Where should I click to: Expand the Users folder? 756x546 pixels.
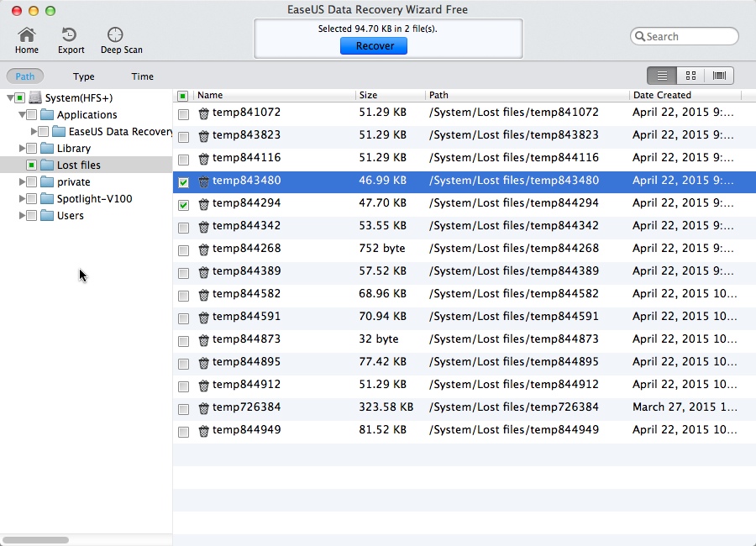click(22, 216)
